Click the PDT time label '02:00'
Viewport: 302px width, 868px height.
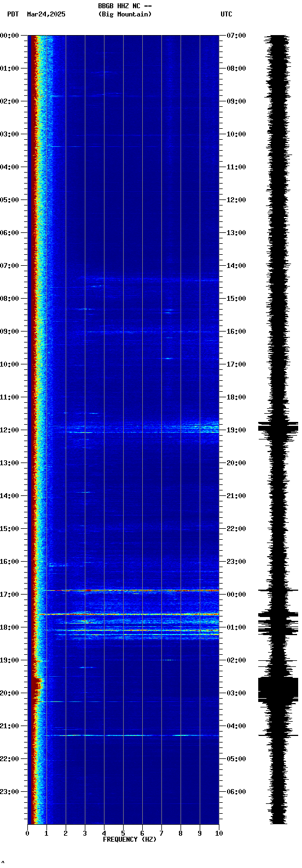coord(9,101)
